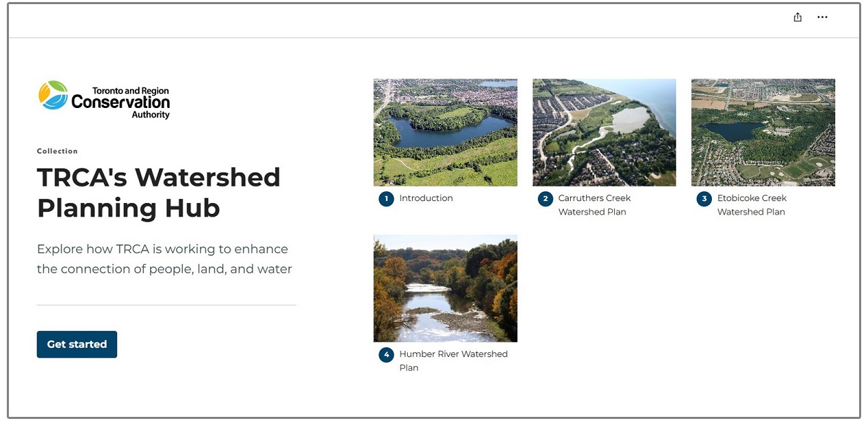Click the Get started button
This screenshot has width=868, height=421.
click(76, 344)
